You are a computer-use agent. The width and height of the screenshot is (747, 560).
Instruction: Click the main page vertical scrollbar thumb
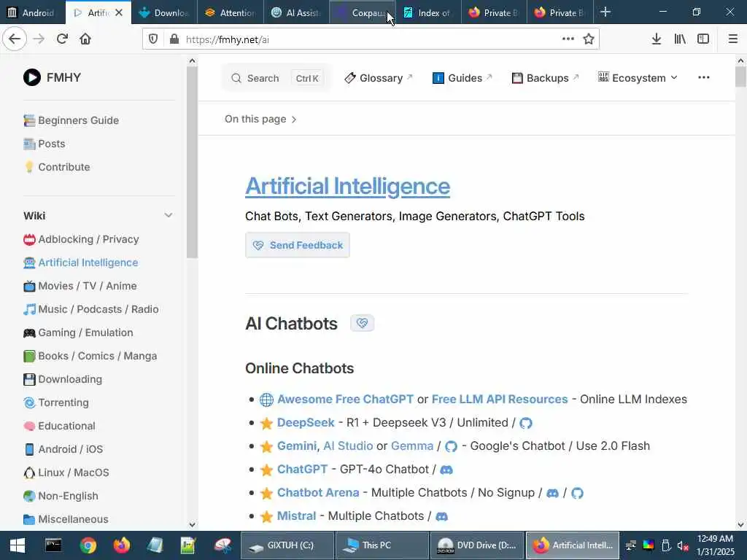(x=740, y=77)
